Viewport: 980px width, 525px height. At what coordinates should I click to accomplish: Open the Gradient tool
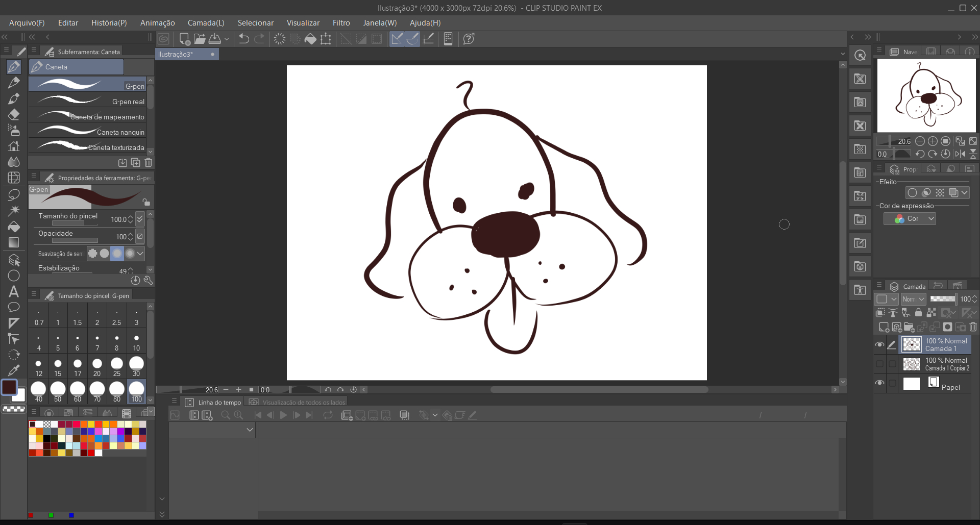pyautogui.click(x=14, y=243)
